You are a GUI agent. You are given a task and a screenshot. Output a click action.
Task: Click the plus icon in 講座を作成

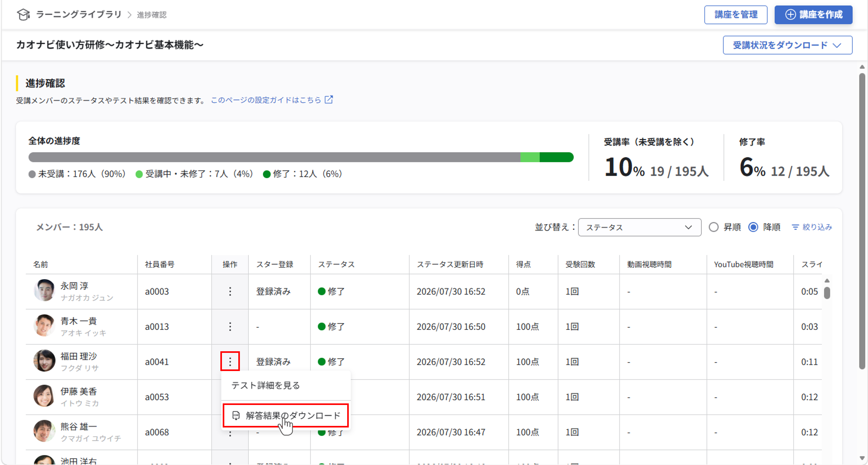pyautogui.click(x=790, y=14)
